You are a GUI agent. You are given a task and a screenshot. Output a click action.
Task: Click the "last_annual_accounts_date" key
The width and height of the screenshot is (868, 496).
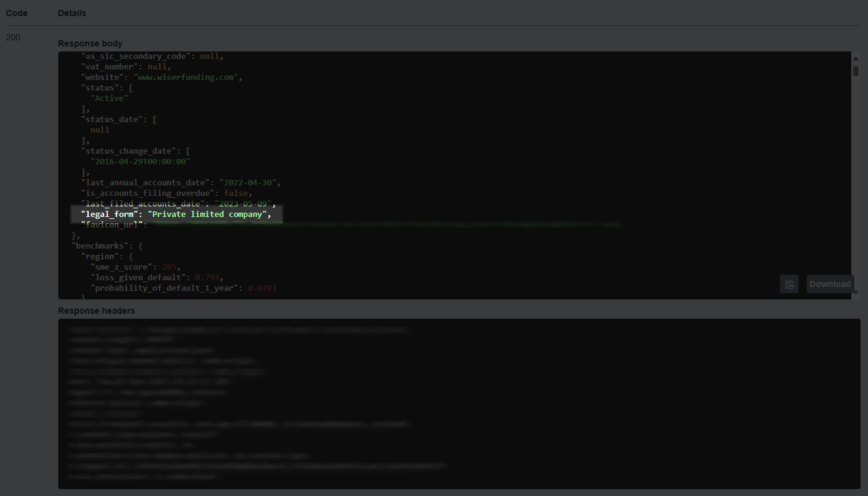coord(145,183)
